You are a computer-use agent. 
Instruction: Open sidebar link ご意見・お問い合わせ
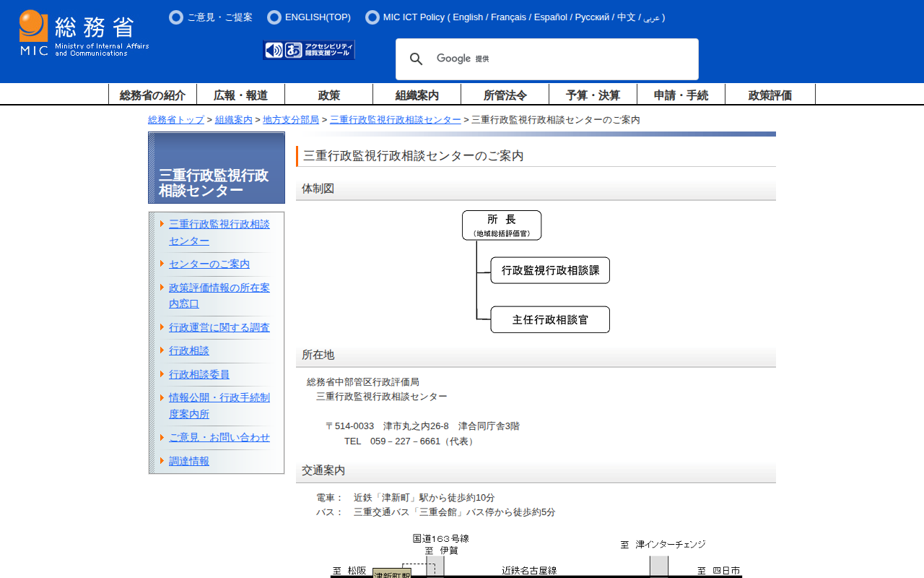tap(219, 437)
